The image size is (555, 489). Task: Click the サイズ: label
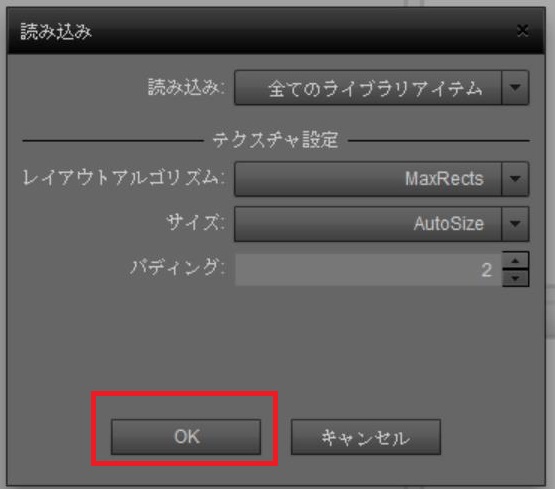point(195,223)
